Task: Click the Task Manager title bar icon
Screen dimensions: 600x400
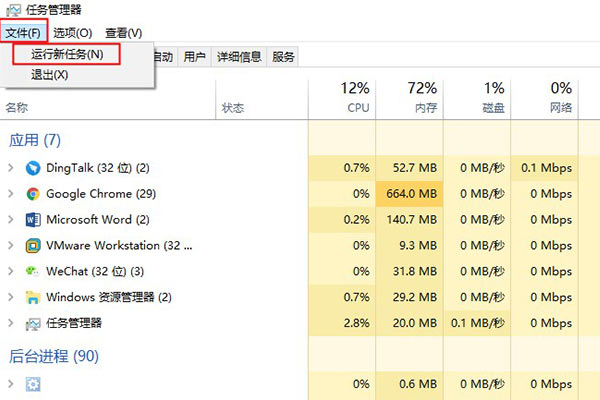Action: tap(13, 10)
